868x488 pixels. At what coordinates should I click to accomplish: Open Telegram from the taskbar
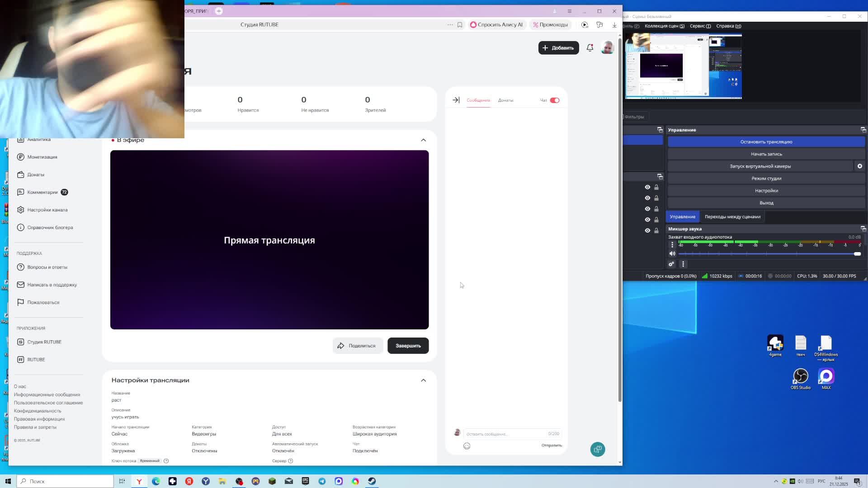click(322, 481)
